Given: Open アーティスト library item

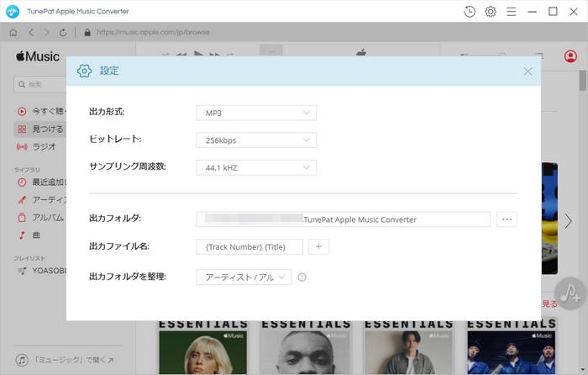Looking at the screenshot, I should 41,200.
